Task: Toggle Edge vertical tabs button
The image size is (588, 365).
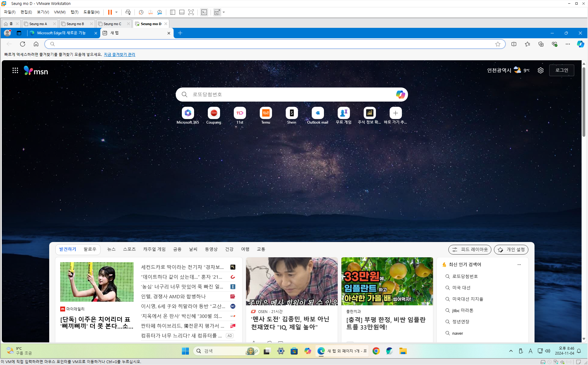Action: [19, 33]
